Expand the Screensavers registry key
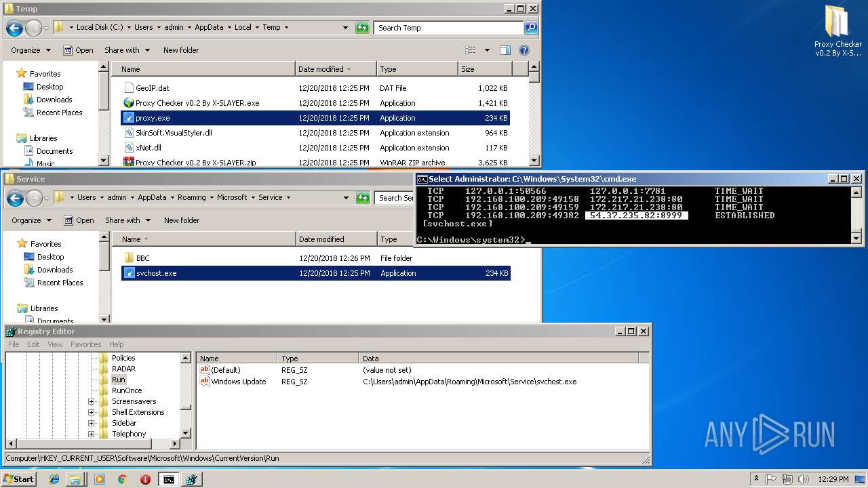This screenshot has height=488, width=868. pos(91,401)
